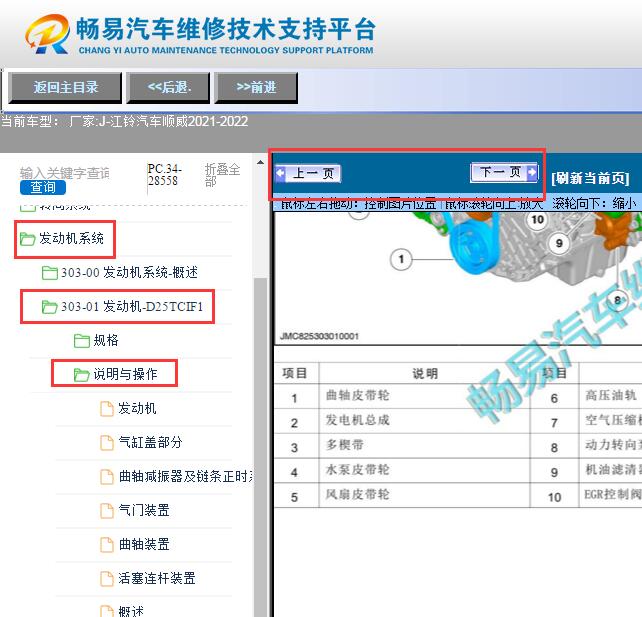The image size is (642, 617).
Task: Click table cell 高压油轨
Action: (611, 396)
